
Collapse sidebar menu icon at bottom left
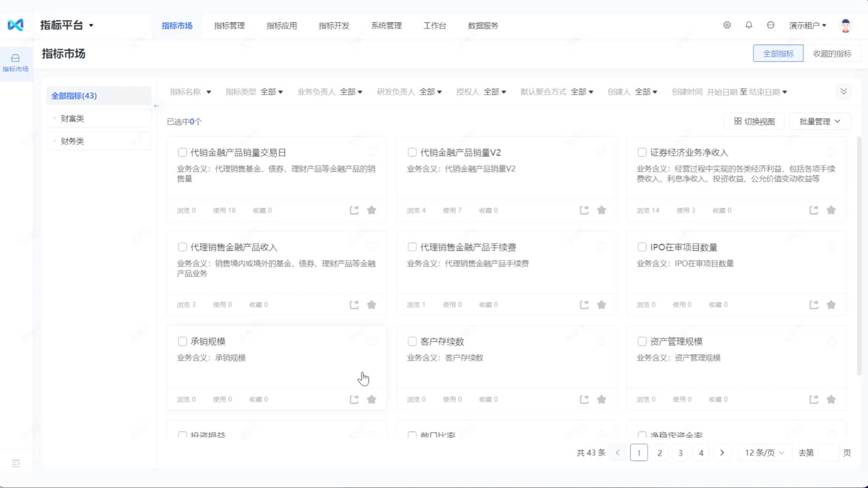point(16,463)
